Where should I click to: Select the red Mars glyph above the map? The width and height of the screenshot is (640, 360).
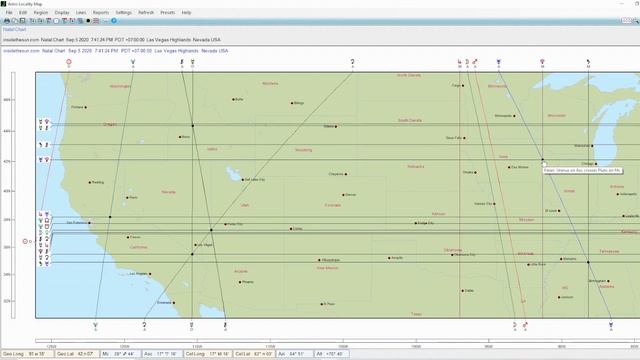coord(475,62)
